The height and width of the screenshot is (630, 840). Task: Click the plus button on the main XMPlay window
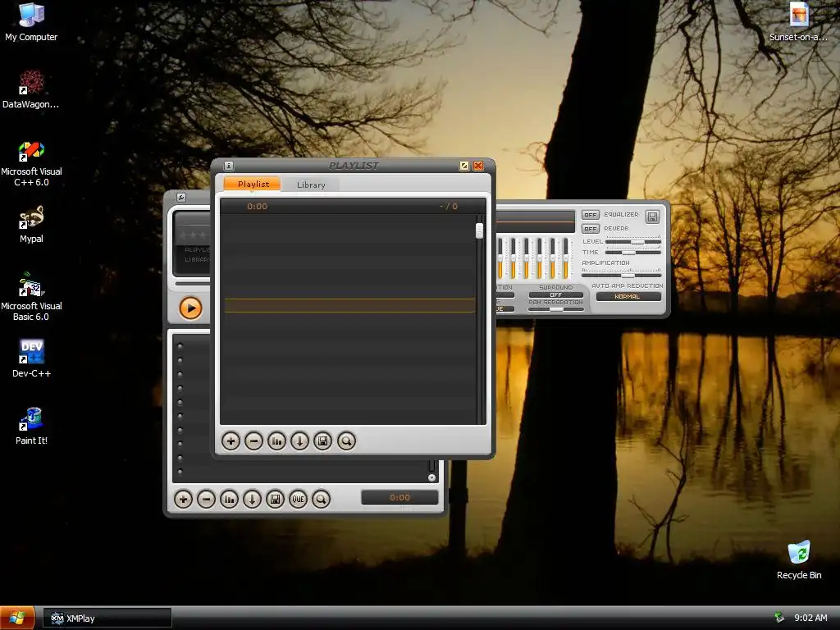click(183, 500)
